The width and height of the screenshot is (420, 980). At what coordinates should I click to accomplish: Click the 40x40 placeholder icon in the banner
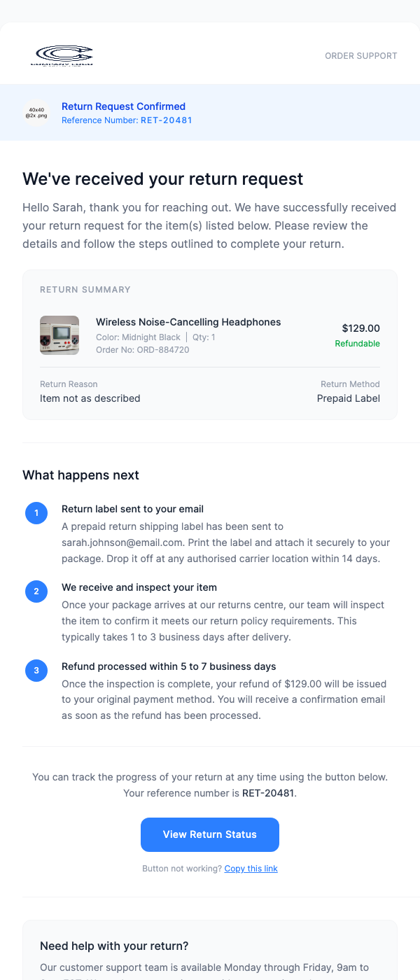tap(36, 113)
